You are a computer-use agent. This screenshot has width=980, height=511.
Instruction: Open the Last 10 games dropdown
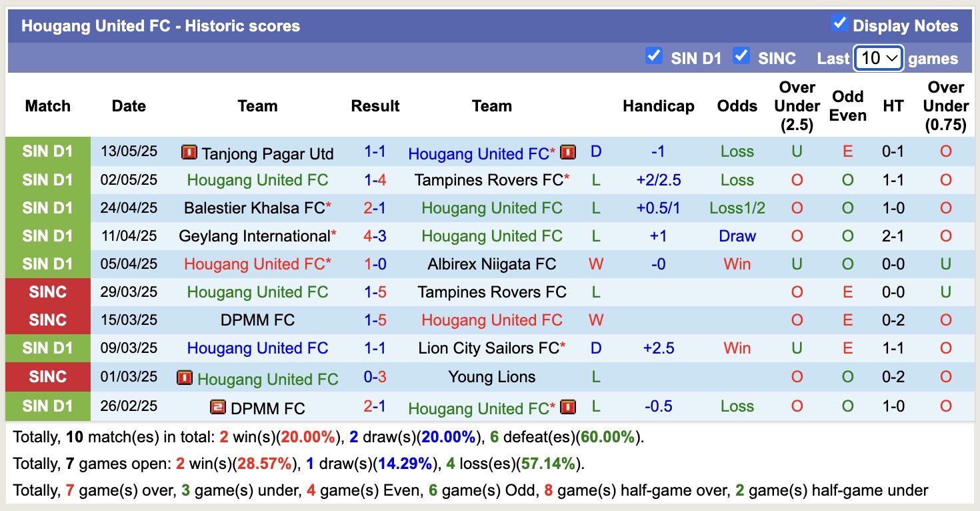click(878, 58)
